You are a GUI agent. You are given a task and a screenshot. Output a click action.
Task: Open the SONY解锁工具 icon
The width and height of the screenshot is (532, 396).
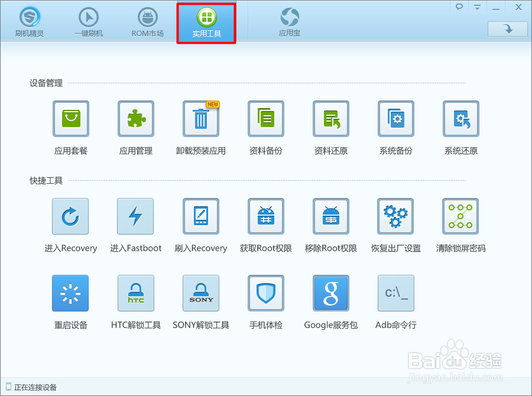[201, 293]
